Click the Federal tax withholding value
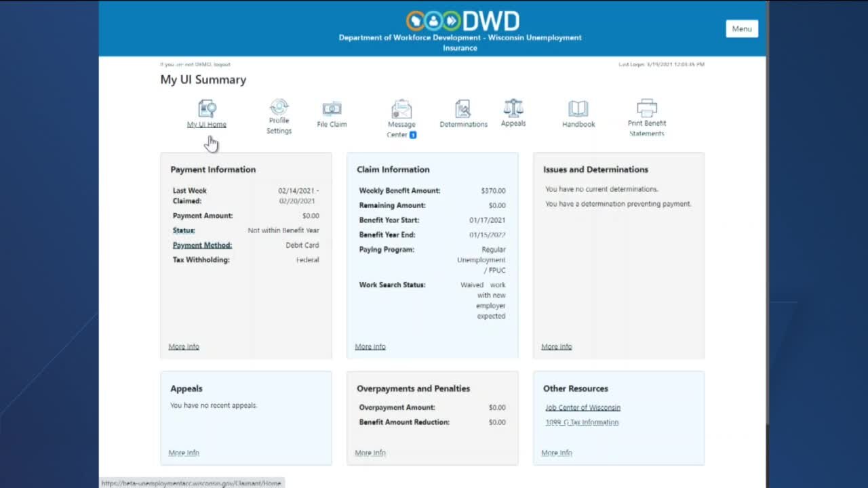The image size is (868, 488). 308,260
